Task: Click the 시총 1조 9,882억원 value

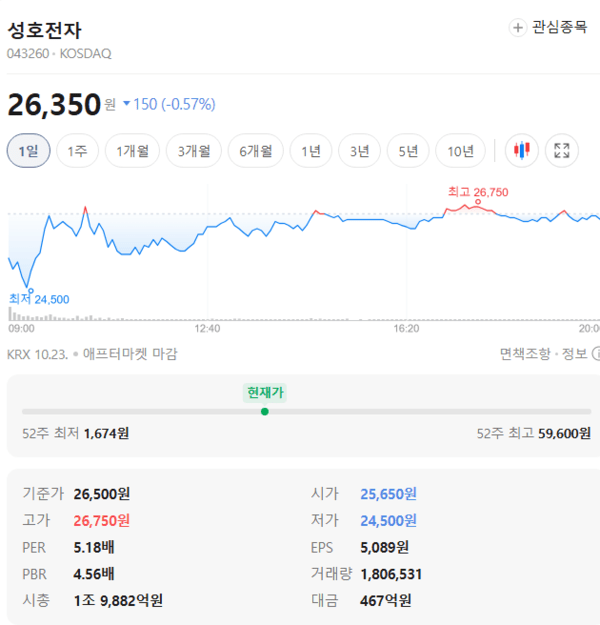Action: pos(118,600)
